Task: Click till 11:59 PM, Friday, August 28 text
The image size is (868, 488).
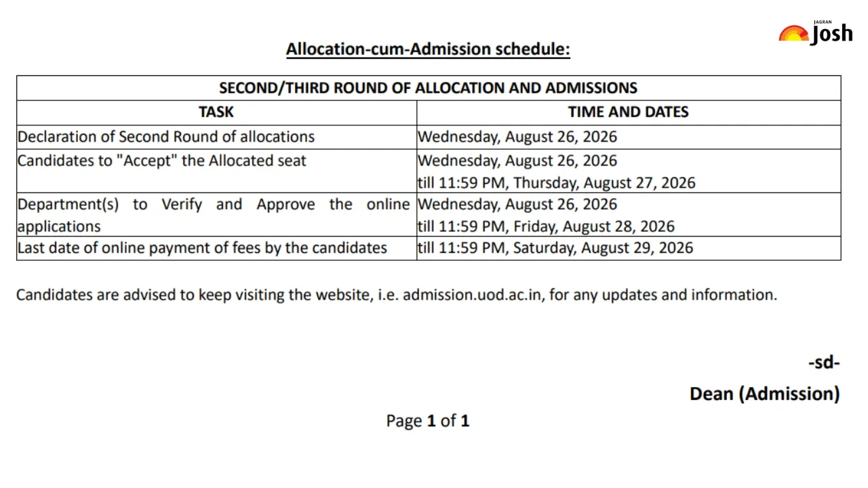Action: click(x=547, y=226)
